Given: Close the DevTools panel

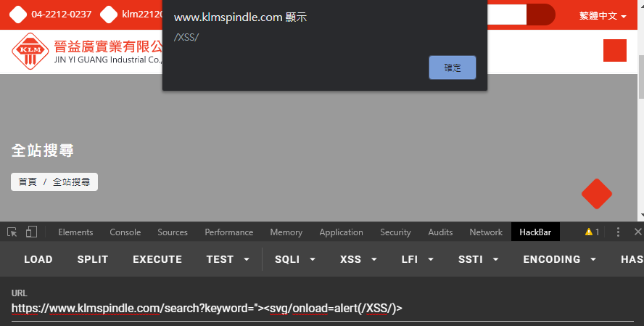Looking at the screenshot, I should click(638, 232).
